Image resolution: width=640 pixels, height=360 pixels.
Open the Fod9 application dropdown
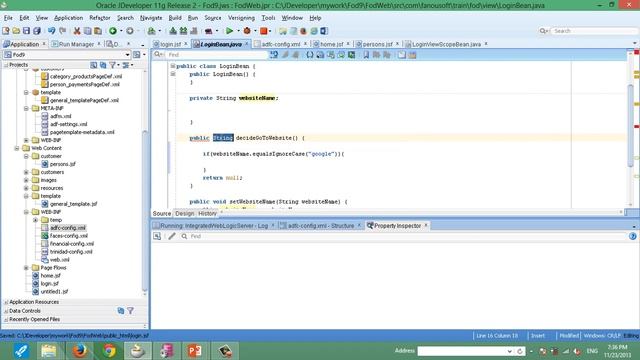(127, 55)
